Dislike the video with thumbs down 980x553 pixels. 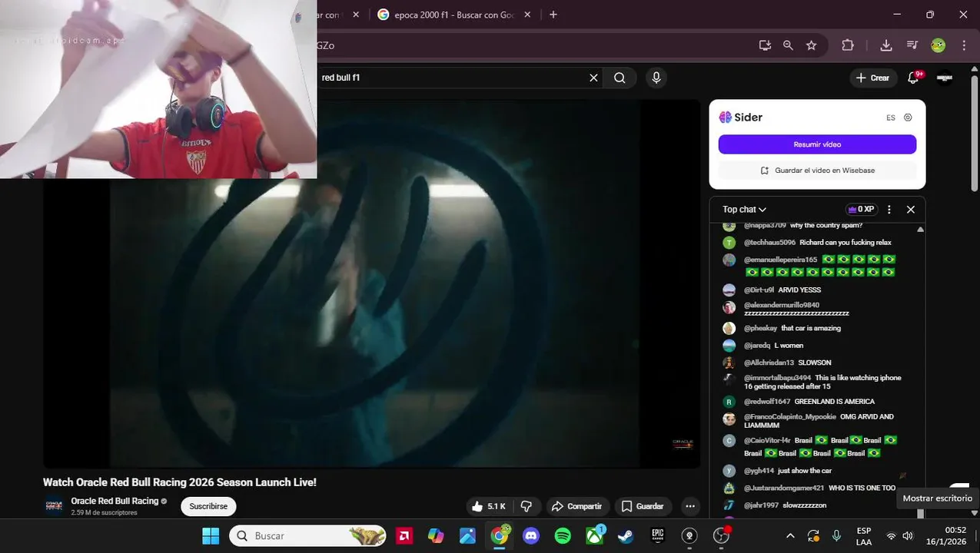pos(527,506)
